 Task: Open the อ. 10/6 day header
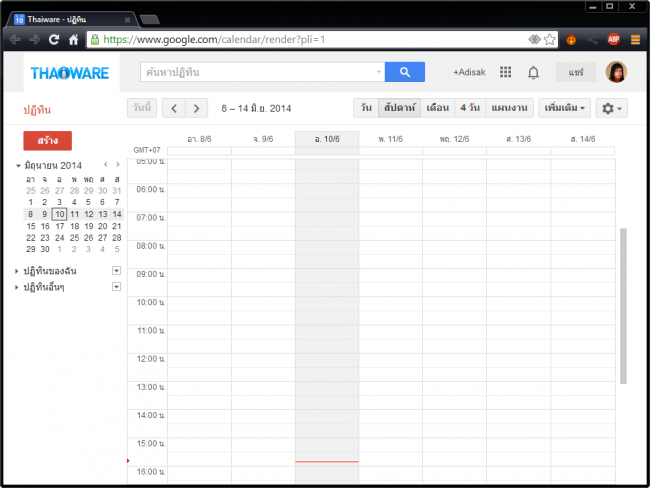pos(327,139)
